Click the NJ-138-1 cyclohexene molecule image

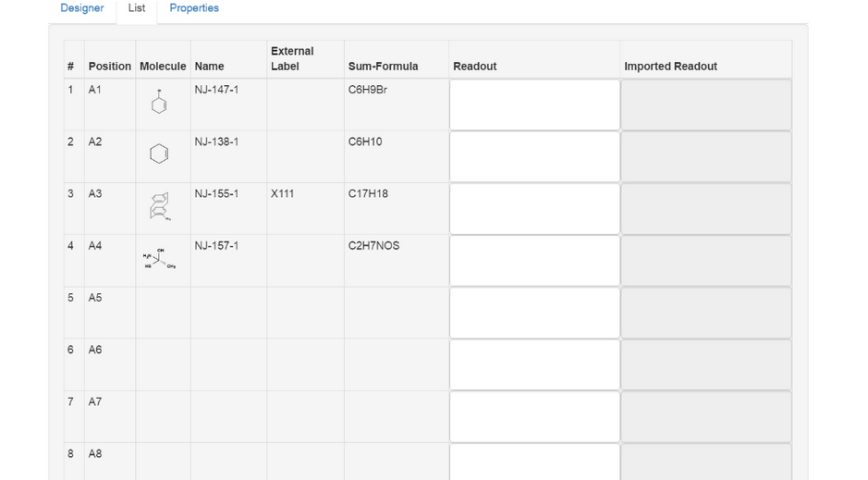click(x=159, y=154)
